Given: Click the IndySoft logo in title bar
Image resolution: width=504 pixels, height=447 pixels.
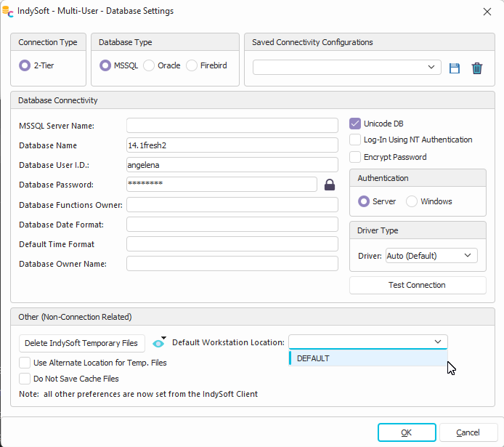Looking at the screenshot, I should (x=9, y=12).
